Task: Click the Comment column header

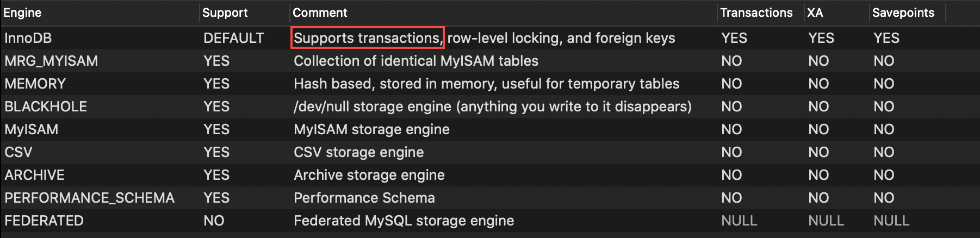Action: (x=320, y=12)
